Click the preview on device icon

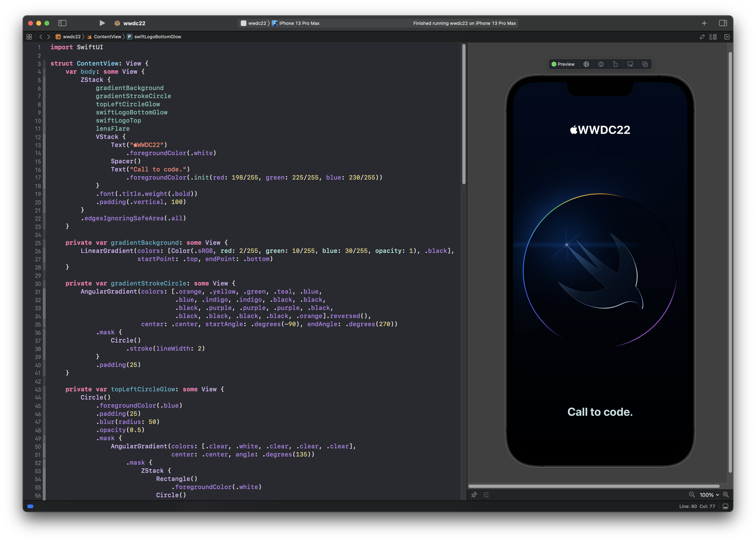pos(601,64)
